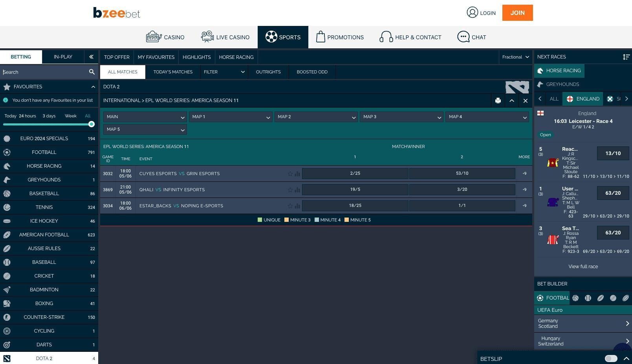Open the Outrights tab
The width and height of the screenshot is (632, 364).
(268, 72)
